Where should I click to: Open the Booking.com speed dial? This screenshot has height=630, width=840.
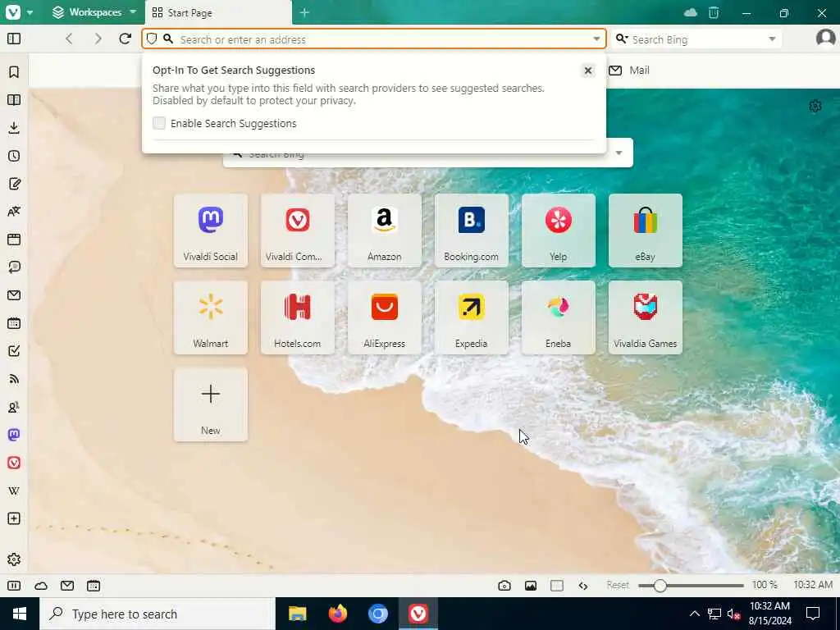(472, 231)
